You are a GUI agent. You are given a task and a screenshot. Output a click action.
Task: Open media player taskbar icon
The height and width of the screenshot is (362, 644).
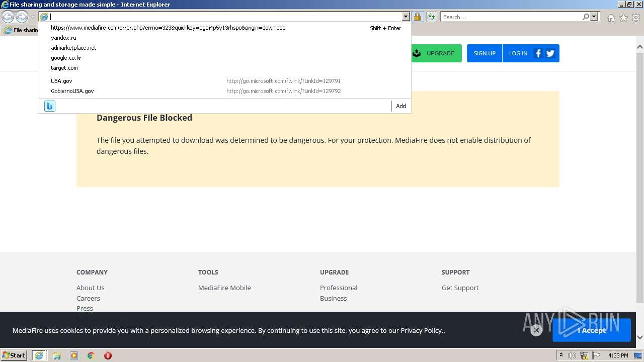point(74,355)
